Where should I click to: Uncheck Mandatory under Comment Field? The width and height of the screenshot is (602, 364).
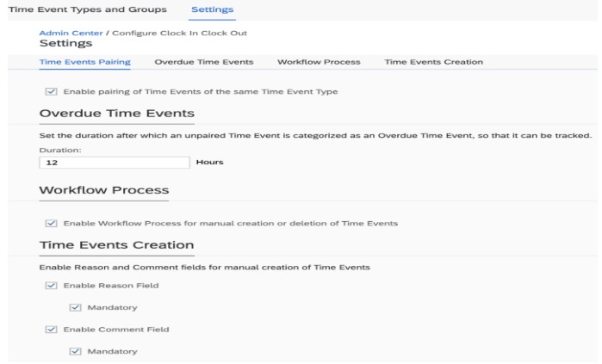[x=75, y=351]
